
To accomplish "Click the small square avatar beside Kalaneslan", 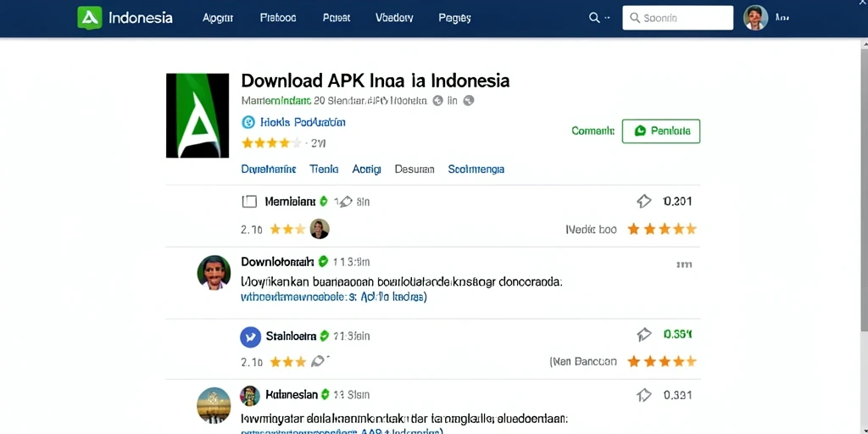I will coord(250,395).
